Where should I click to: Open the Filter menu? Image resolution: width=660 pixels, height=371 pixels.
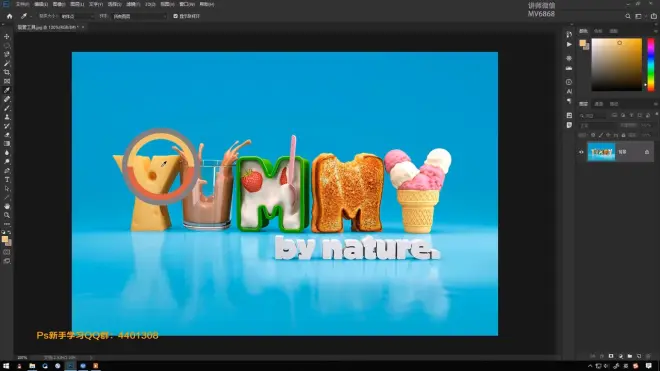(x=133, y=4)
